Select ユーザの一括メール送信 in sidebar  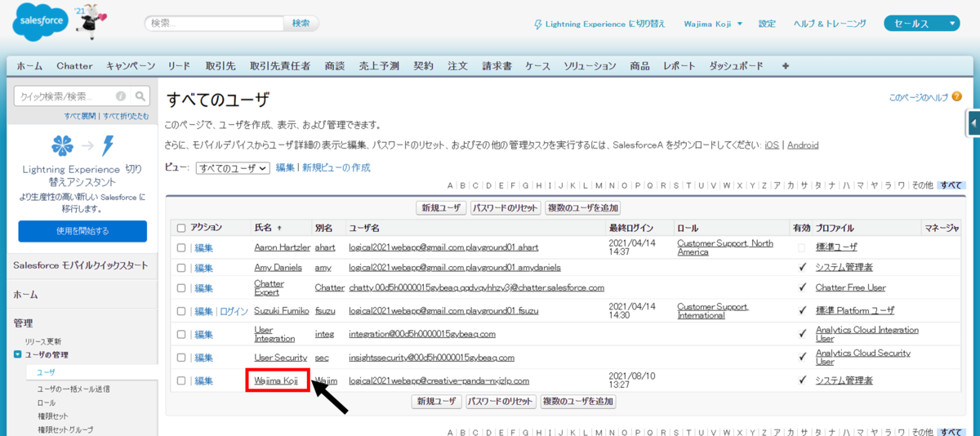point(73,389)
